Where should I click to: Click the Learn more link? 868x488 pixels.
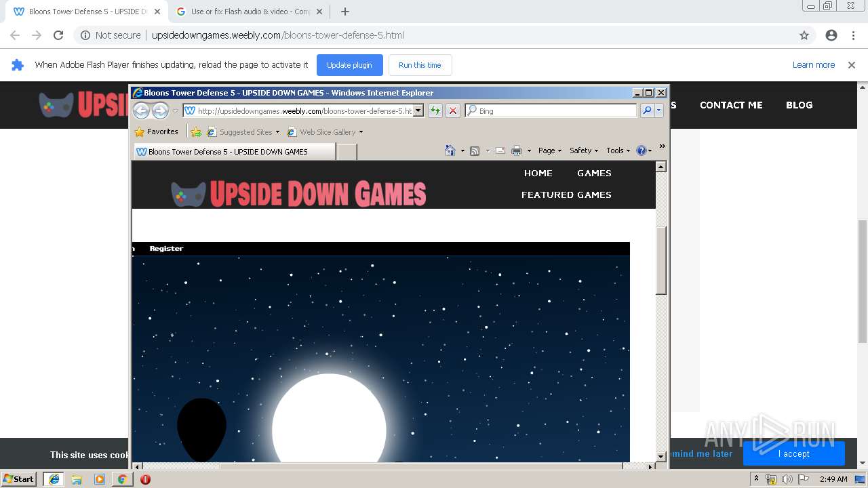pyautogui.click(x=814, y=65)
